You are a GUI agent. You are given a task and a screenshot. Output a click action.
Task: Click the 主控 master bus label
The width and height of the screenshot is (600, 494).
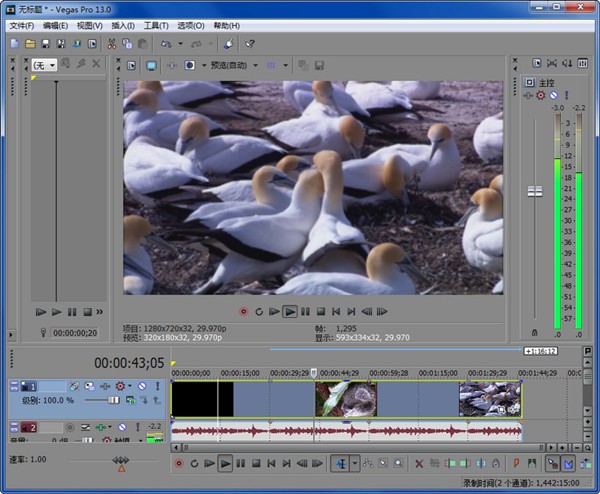[x=546, y=83]
